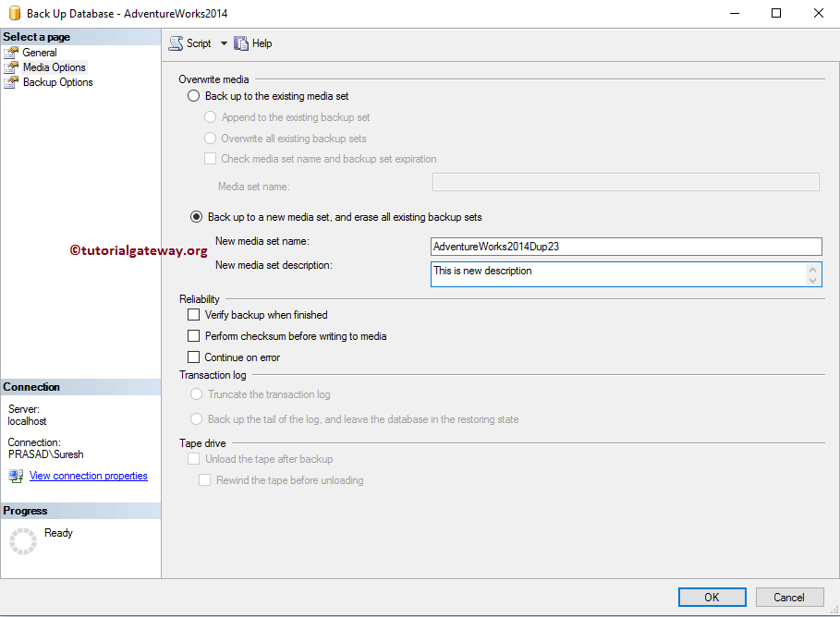Viewport: 840px width, 617px height.
Task: Enable Perform checksum before writing to media
Action: click(193, 336)
